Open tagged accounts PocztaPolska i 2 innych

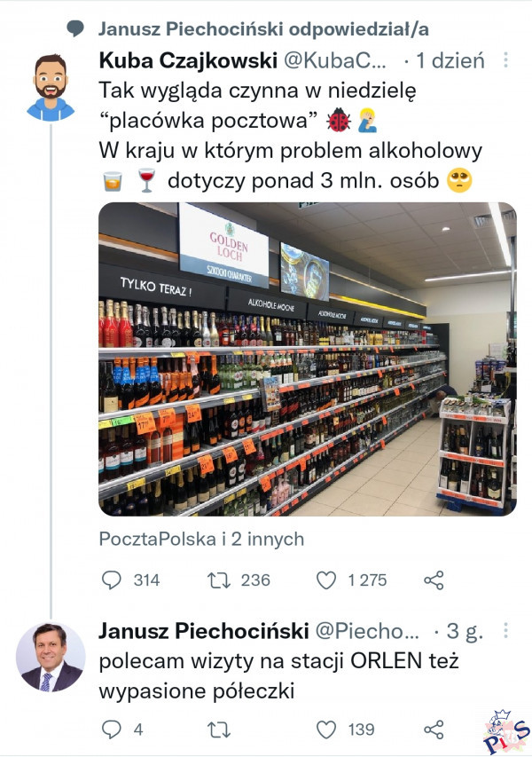coord(201,539)
